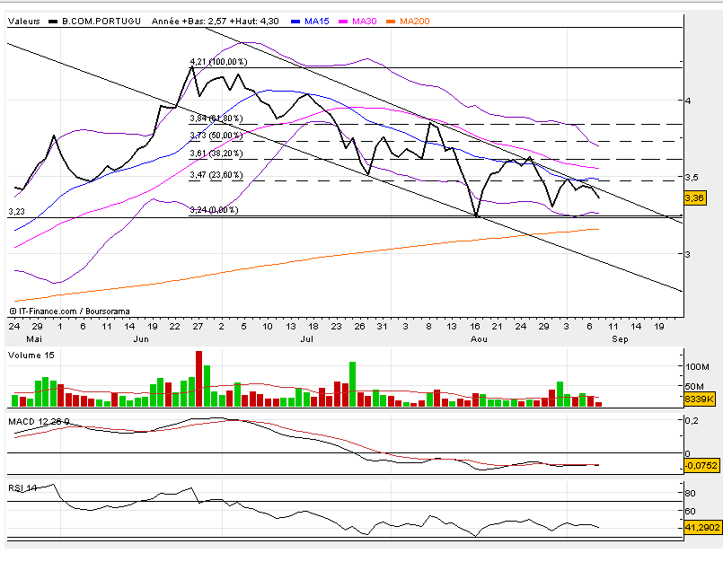This screenshot has width=723, height=588.
Task: Click the 50M volume axis label
Action: 695,386
